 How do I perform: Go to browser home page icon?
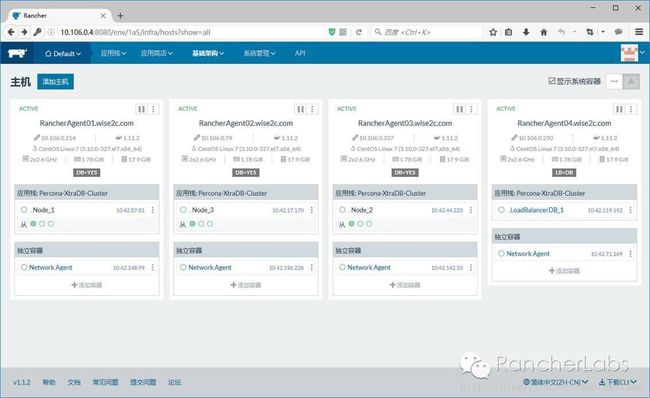click(x=543, y=32)
